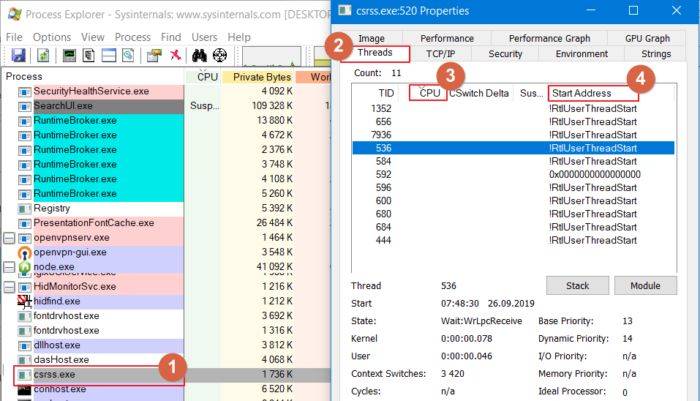Open the Options menu

tap(52, 37)
